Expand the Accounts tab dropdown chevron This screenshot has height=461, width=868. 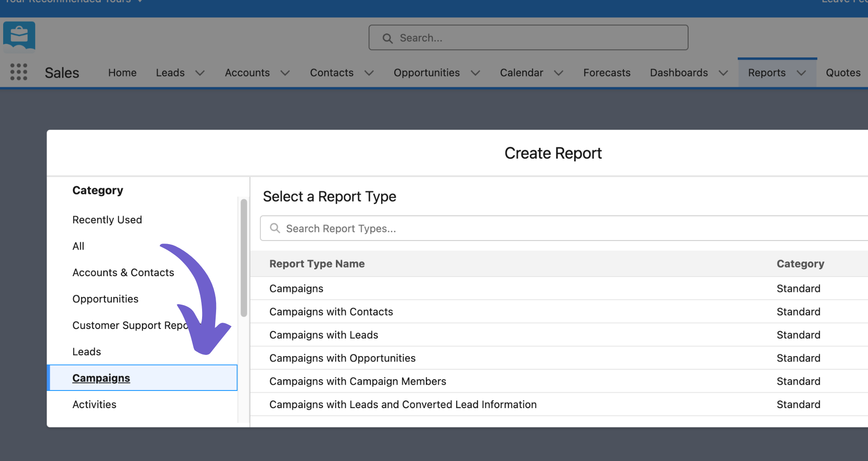[x=285, y=73]
